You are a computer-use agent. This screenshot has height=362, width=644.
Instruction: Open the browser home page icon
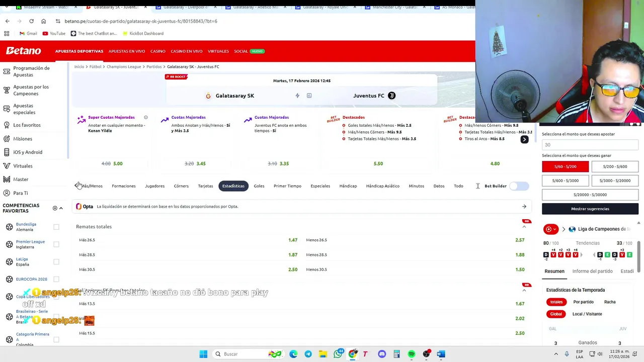(43, 21)
